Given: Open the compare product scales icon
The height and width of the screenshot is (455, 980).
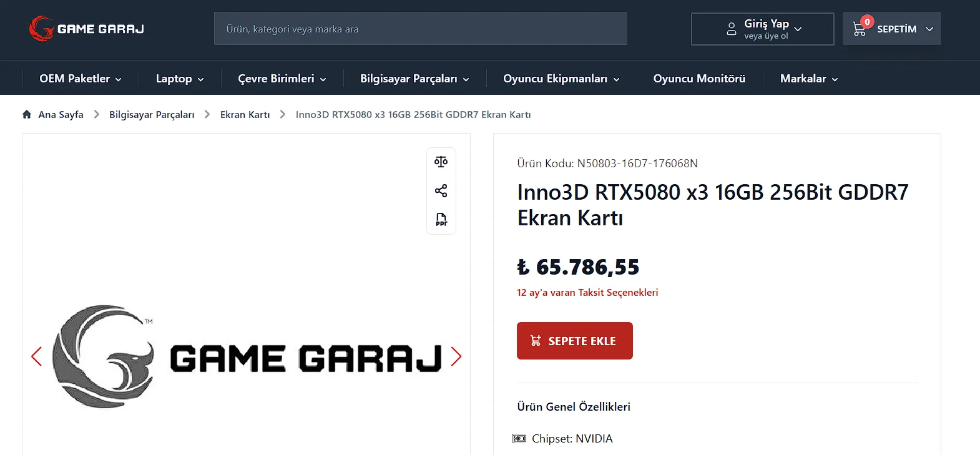Looking at the screenshot, I should [x=441, y=162].
